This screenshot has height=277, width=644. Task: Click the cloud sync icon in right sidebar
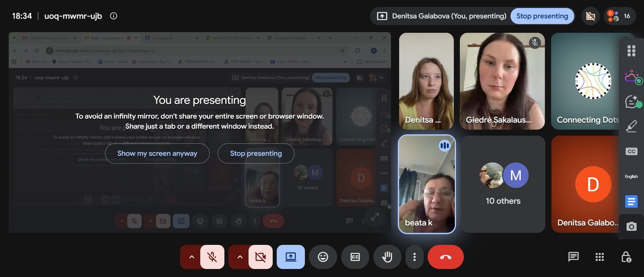click(633, 77)
